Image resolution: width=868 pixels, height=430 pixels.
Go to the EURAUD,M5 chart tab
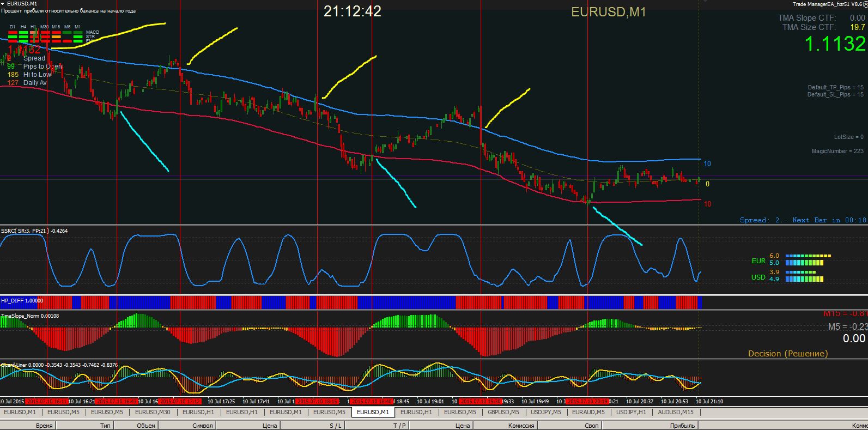(x=589, y=412)
